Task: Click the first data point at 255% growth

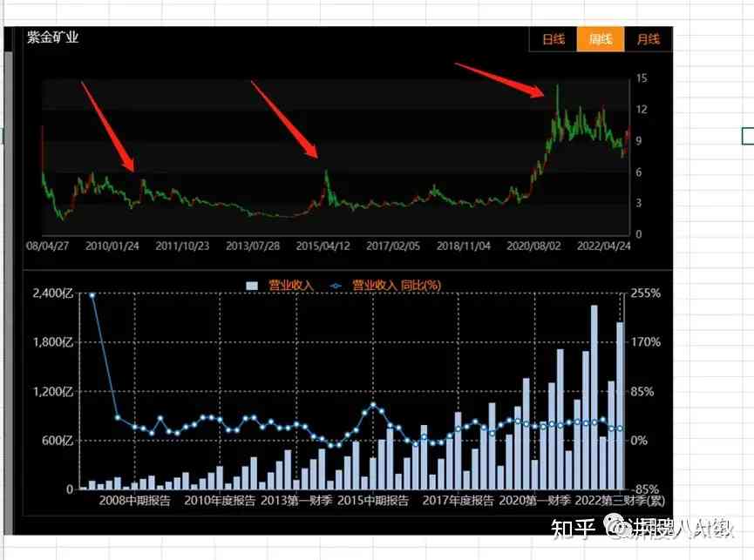Action: [x=92, y=294]
